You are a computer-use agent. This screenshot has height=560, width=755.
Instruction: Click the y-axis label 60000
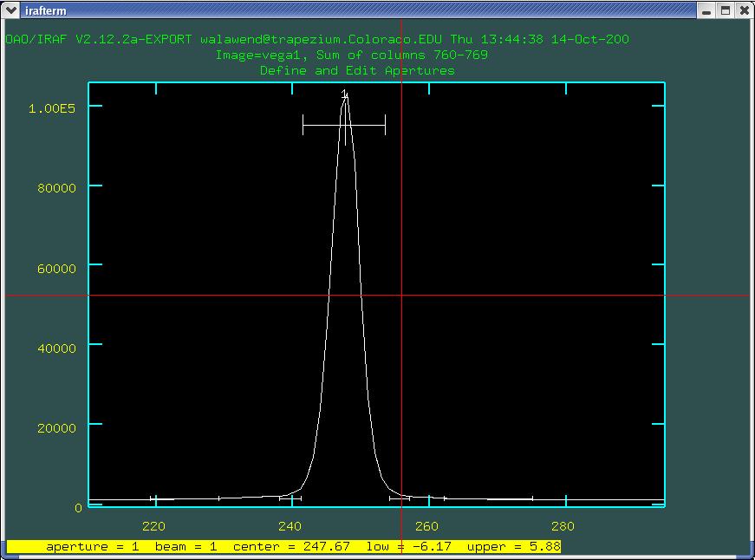57,268
